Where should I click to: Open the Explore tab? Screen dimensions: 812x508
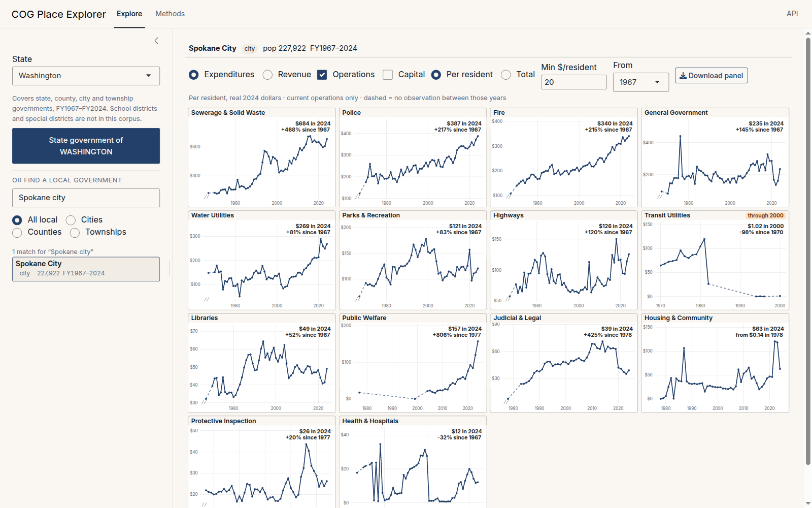[129, 14]
